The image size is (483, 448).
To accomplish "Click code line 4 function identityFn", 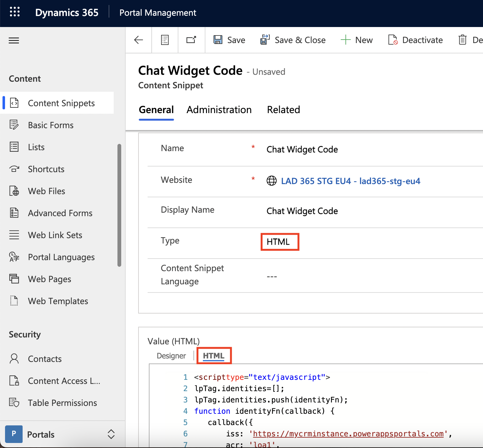I will [x=264, y=411].
